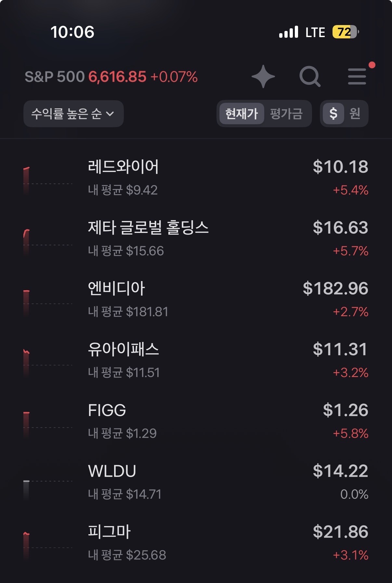Open the 수익률 높은 순 sort dropdown
The height and width of the screenshot is (583, 392).
coord(67,114)
